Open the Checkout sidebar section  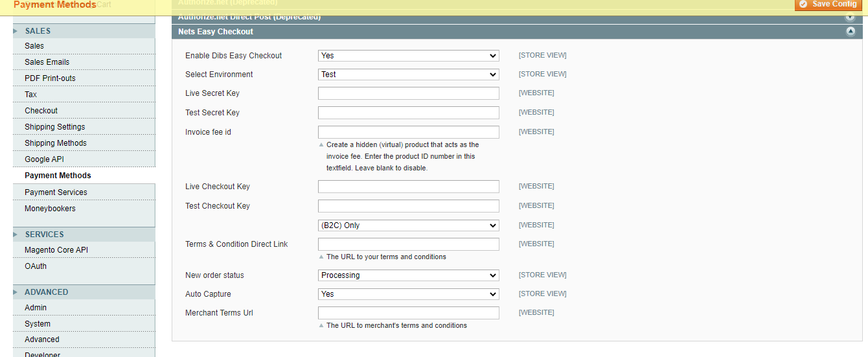click(84, 111)
